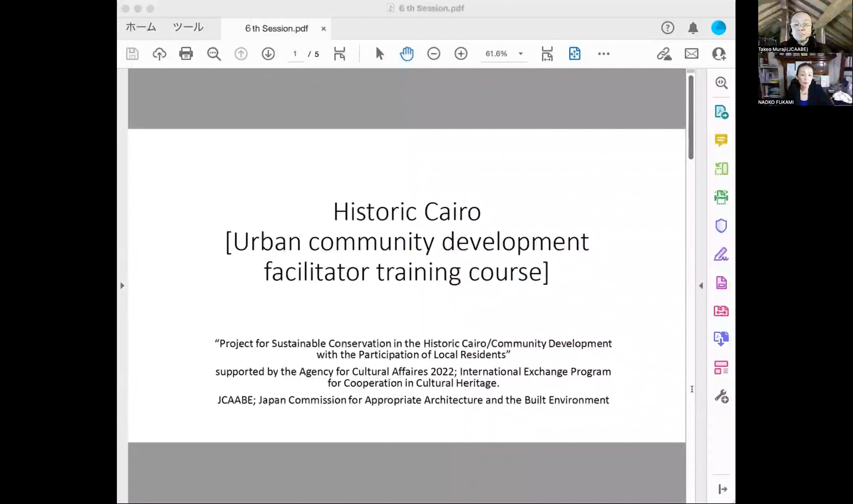Go to the next page arrow
853x504 pixels.
pos(268,54)
